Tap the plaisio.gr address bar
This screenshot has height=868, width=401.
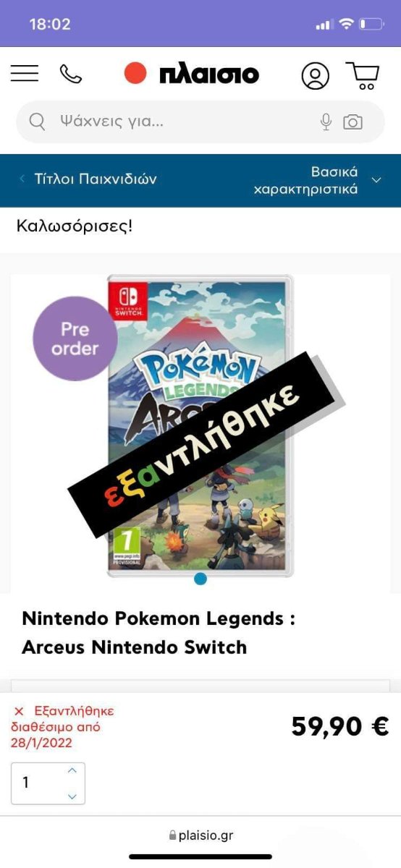pyautogui.click(x=200, y=835)
